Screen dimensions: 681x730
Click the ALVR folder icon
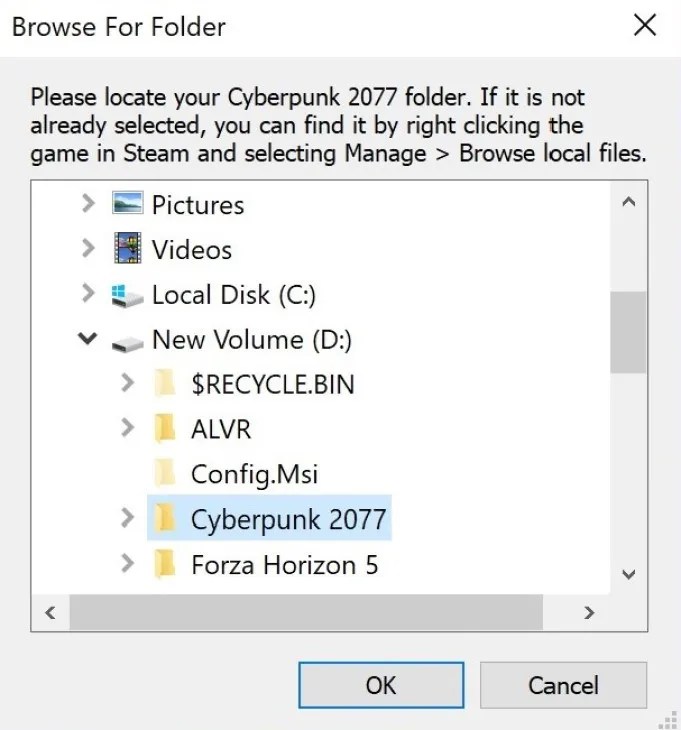167,429
